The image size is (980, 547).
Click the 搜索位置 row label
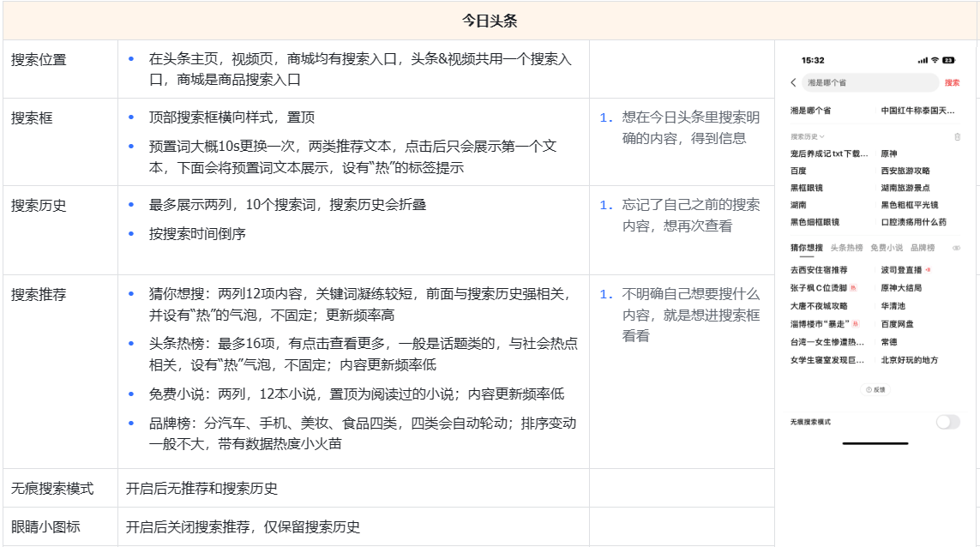[x=39, y=60]
